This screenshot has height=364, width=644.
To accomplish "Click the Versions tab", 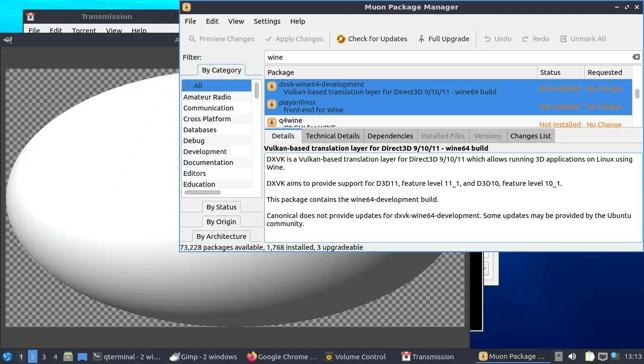I will [x=487, y=136].
